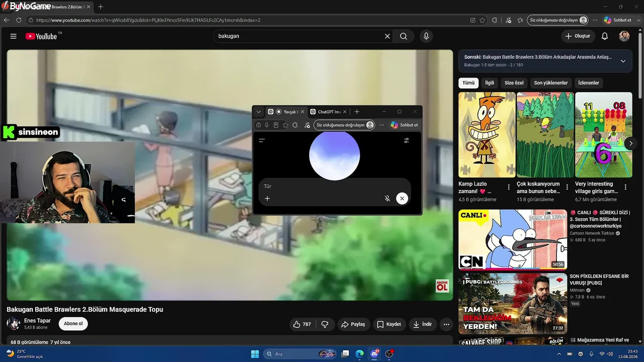Viewport: 644px width, 362px height.
Task: Open a new tab in main Edge
Action: [x=100, y=7]
